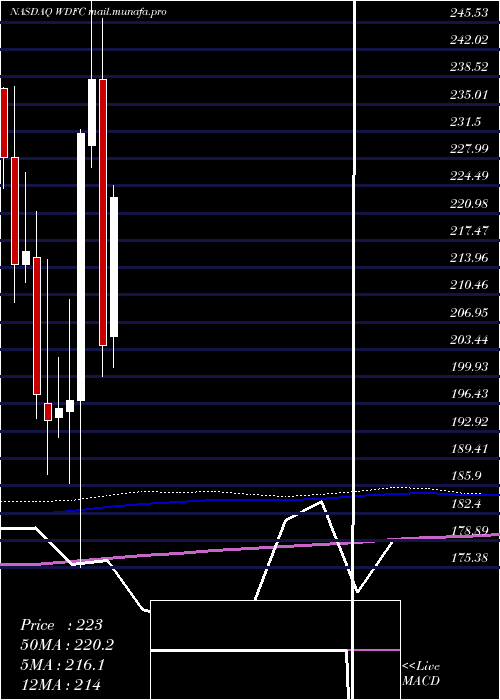The height and width of the screenshot is (700, 500).
Task: Click the 192.92 price axis label
Action: [469, 421]
